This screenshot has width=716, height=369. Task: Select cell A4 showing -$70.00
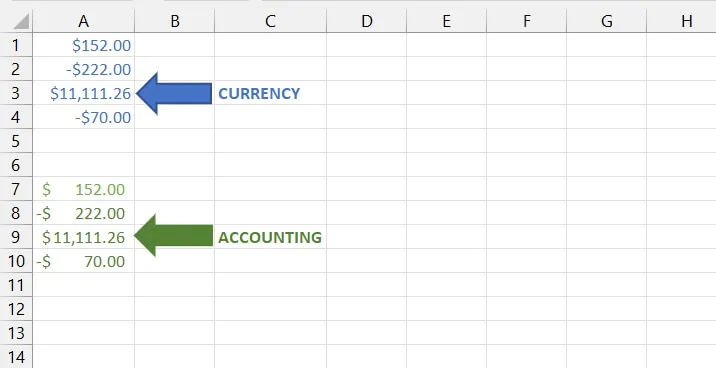84,117
